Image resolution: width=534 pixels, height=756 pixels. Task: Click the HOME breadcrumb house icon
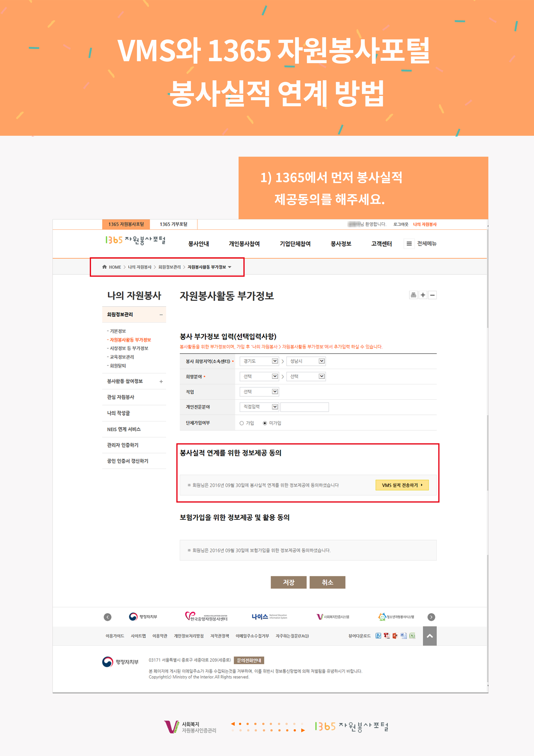[104, 267]
